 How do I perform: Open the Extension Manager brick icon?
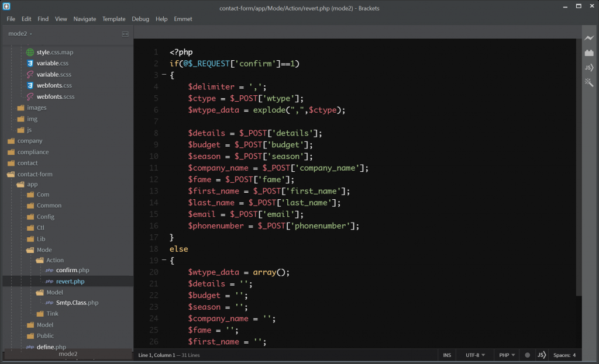click(x=589, y=53)
